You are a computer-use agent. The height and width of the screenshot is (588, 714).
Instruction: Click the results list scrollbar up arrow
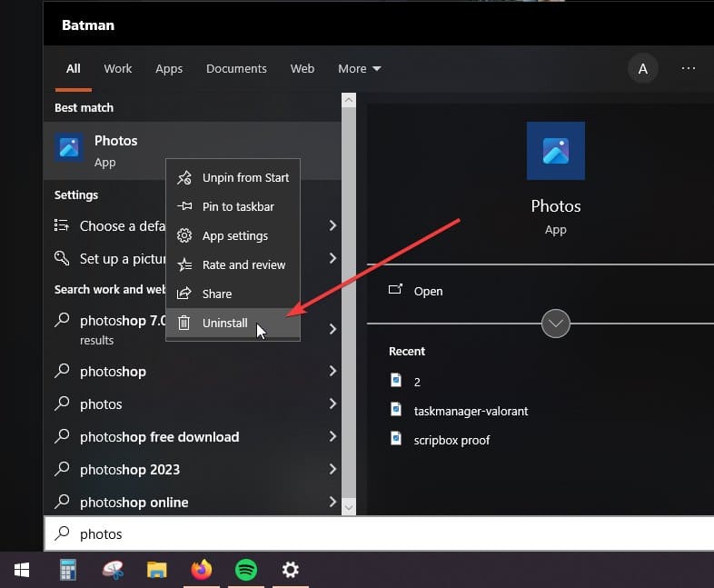pos(349,100)
